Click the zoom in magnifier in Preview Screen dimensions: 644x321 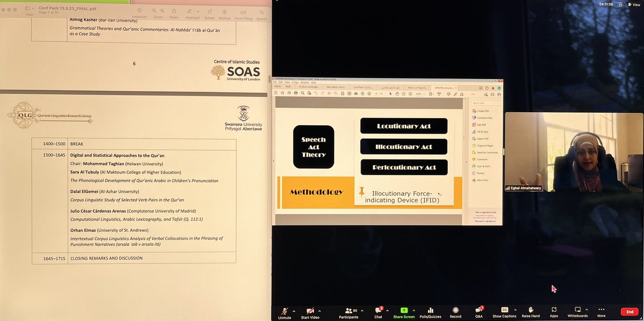point(163,11)
